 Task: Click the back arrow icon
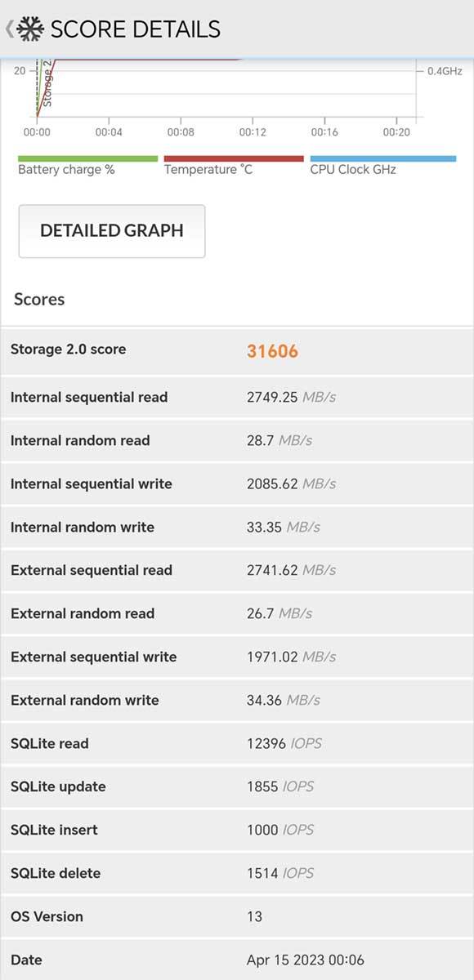[11, 27]
